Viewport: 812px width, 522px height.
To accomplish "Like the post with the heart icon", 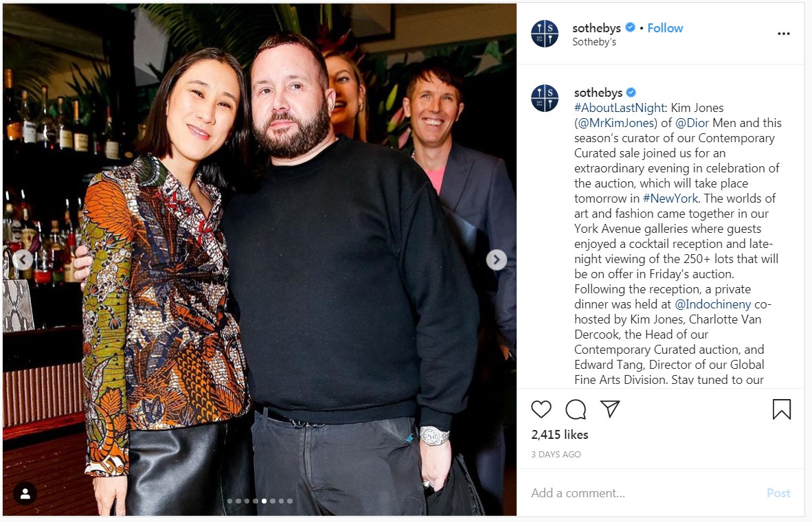I will tap(541, 409).
